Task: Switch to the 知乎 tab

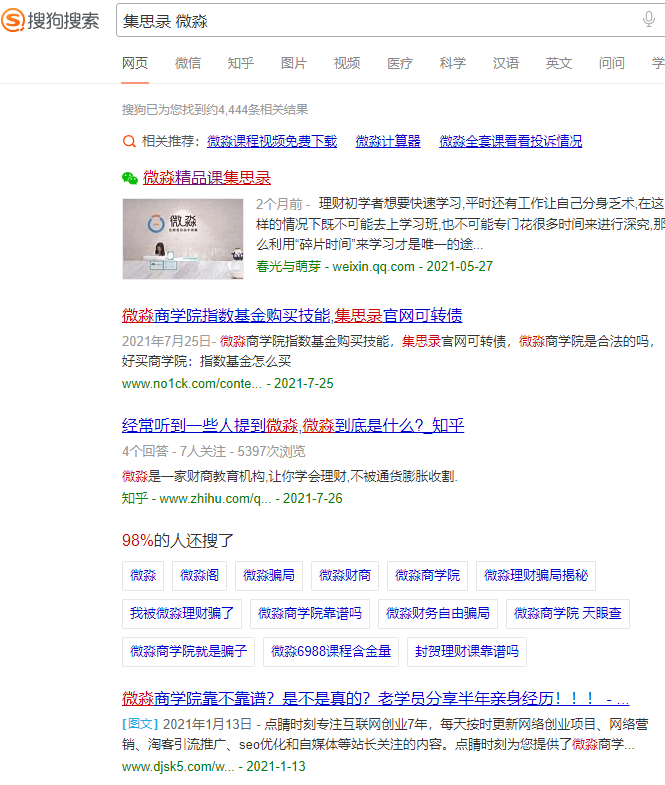Action: [x=241, y=63]
